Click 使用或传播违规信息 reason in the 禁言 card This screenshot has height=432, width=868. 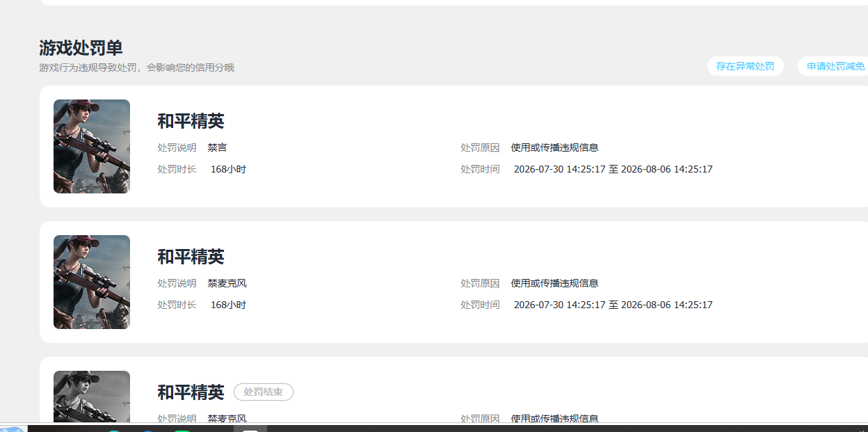(x=554, y=147)
